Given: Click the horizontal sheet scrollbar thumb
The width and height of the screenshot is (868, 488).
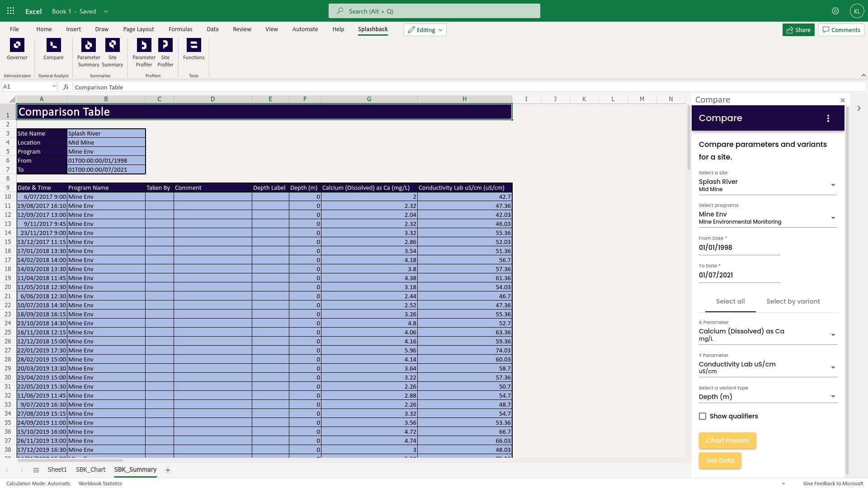Looking at the screenshot, I should coord(70,460).
